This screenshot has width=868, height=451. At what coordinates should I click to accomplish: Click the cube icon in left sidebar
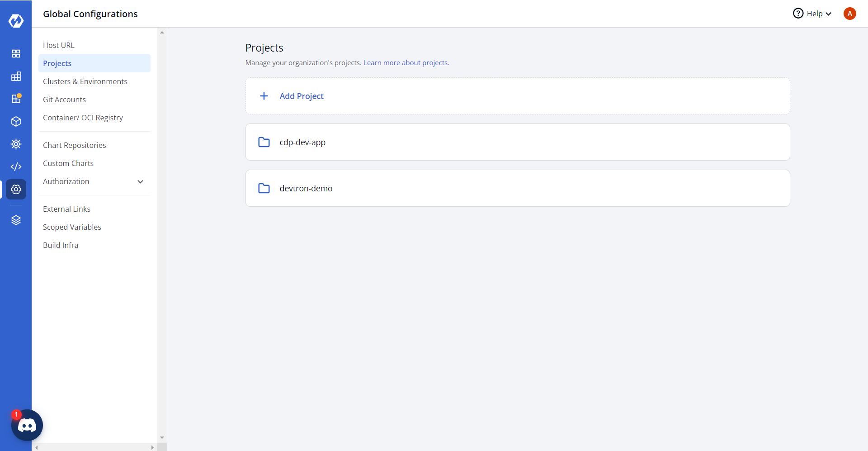coord(16,122)
